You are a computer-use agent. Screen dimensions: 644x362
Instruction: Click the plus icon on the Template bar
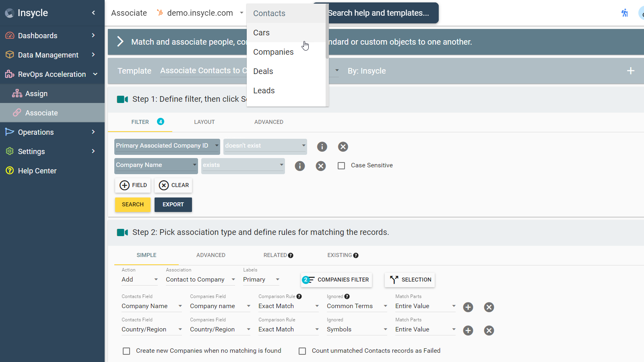pyautogui.click(x=630, y=71)
